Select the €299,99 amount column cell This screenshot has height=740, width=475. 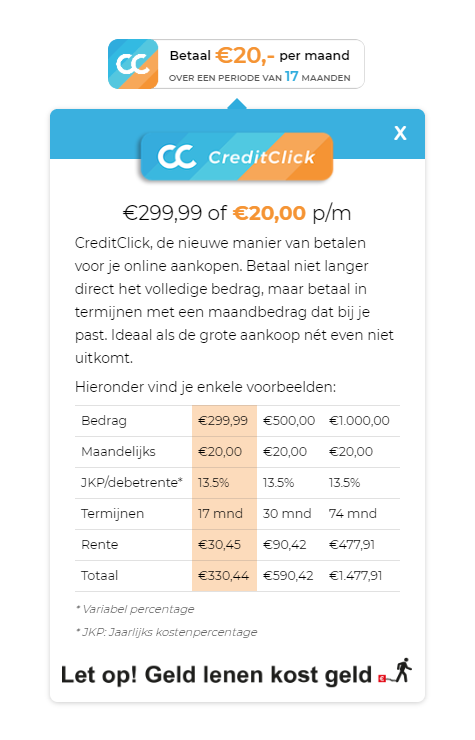[223, 420]
